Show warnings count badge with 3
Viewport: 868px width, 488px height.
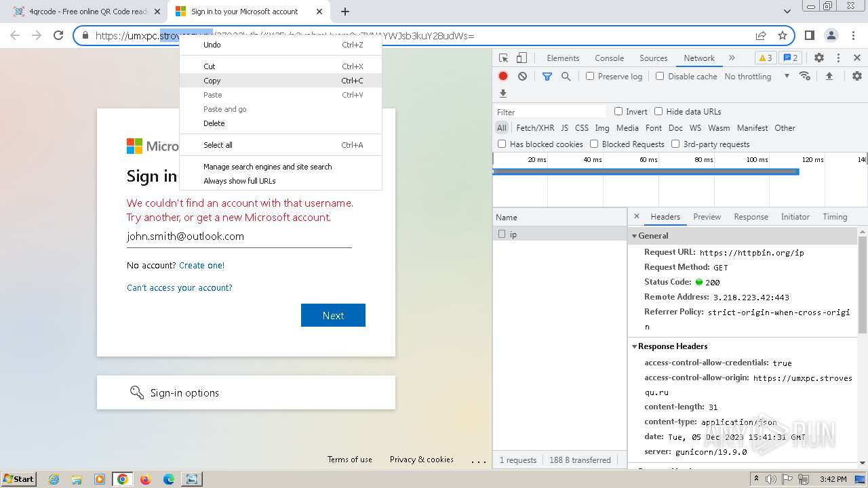[x=765, y=58]
